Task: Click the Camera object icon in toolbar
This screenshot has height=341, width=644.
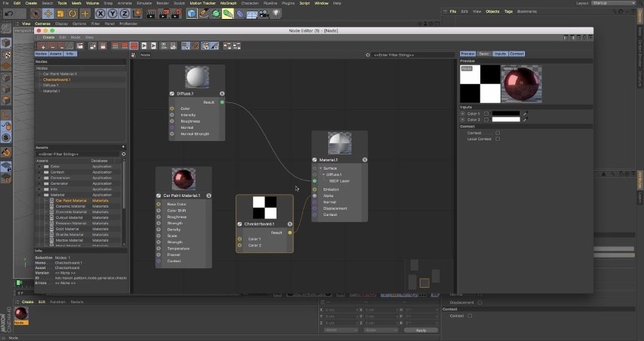Action: tap(264, 14)
